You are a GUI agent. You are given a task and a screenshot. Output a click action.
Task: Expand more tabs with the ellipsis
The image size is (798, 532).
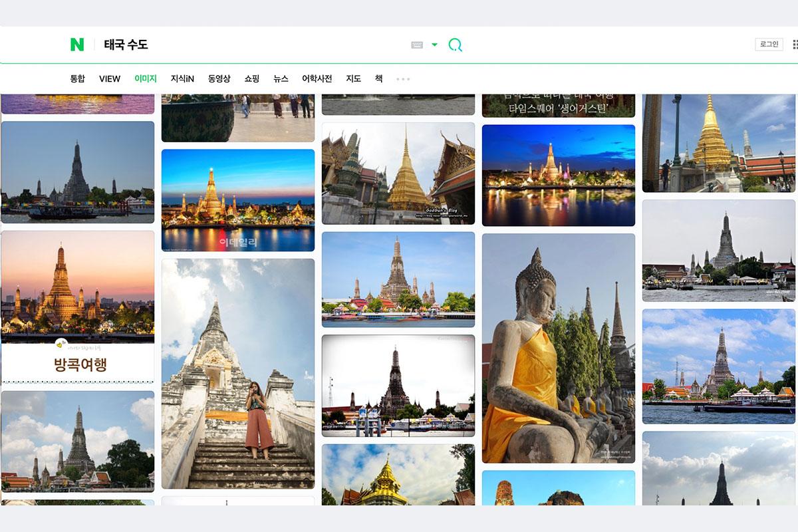403,79
